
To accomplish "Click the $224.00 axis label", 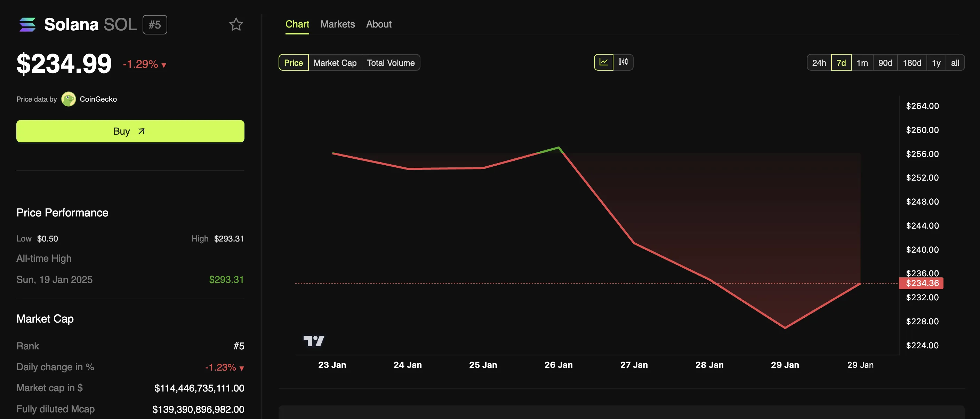I will [x=922, y=345].
